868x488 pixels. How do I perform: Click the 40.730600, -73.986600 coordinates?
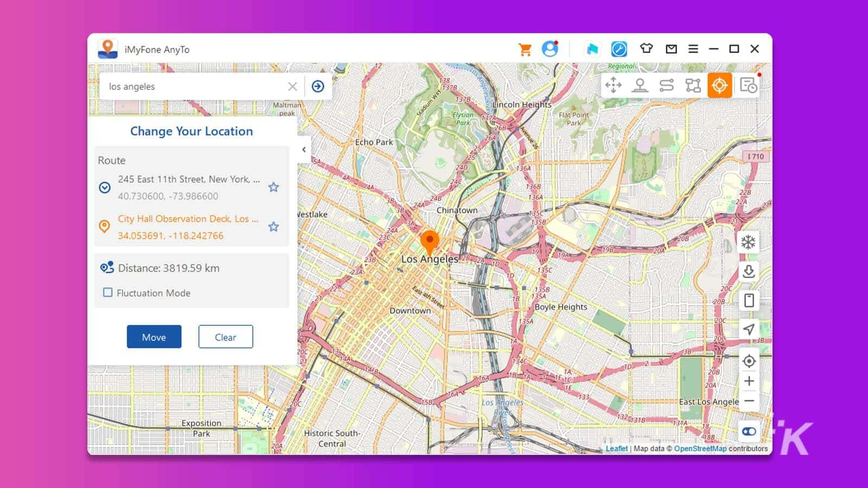(168, 196)
